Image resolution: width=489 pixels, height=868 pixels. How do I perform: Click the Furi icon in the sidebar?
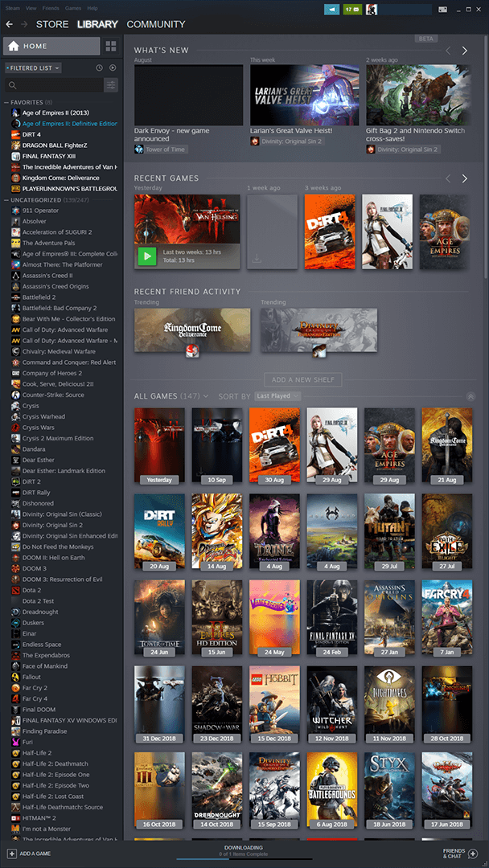pyautogui.click(x=16, y=742)
